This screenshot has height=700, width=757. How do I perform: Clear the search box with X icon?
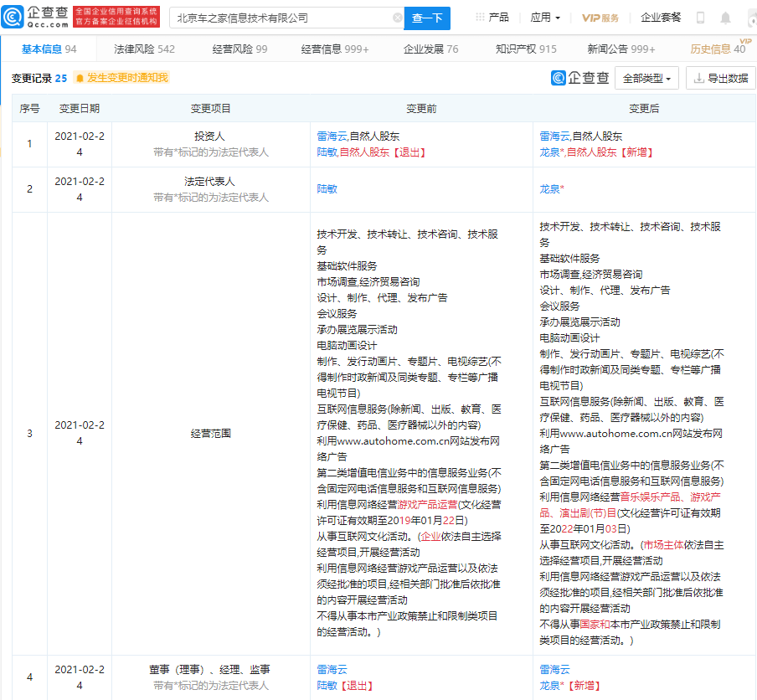point(397,18)
